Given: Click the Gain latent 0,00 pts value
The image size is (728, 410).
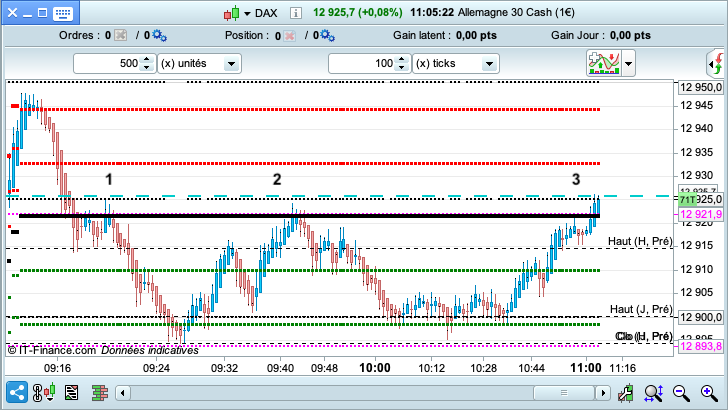Looking at the screenshot, I should tap(476, 35).
